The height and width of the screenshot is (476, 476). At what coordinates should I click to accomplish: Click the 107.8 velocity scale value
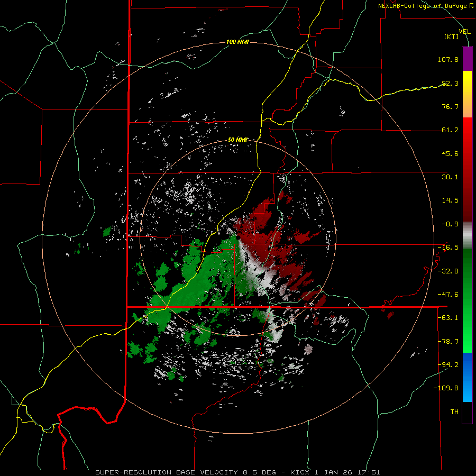[448, 59]
